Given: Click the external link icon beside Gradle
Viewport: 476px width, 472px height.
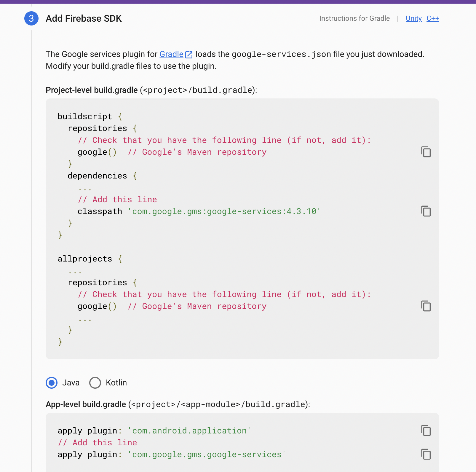Looking at the screenshot, I should (x=189, y=55).
